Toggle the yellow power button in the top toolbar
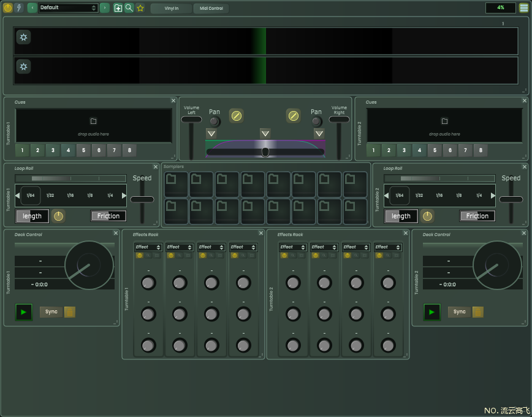Image resolution: width=532 pixels, height=417 pixels. click(8, 8)
